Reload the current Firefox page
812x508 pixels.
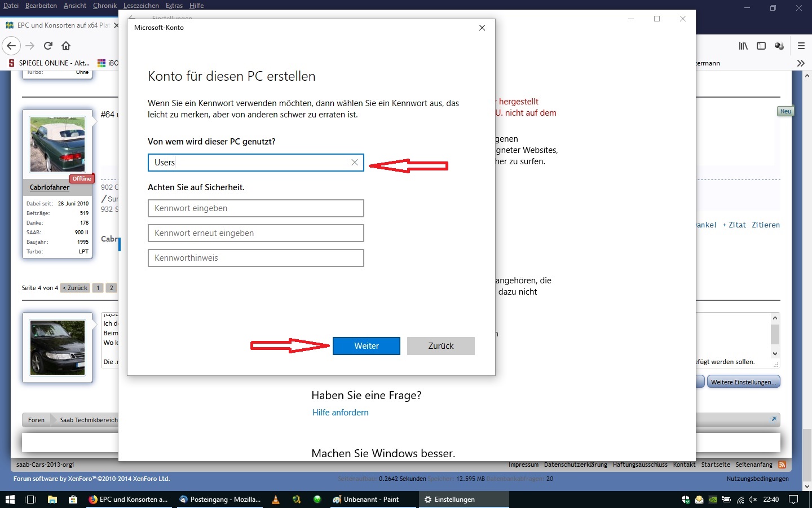pyautogui.click(x=48, y=46)
